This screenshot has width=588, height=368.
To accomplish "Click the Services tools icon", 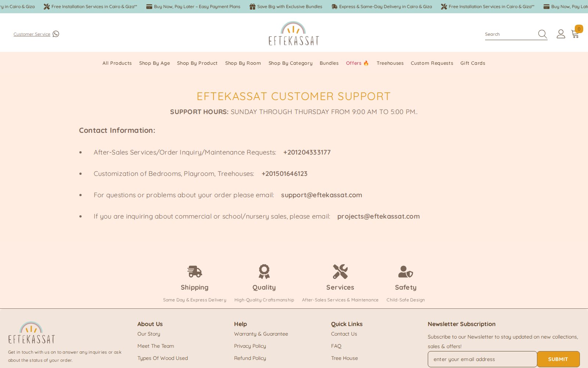I will pyautogui.click(x=340, y=272).
